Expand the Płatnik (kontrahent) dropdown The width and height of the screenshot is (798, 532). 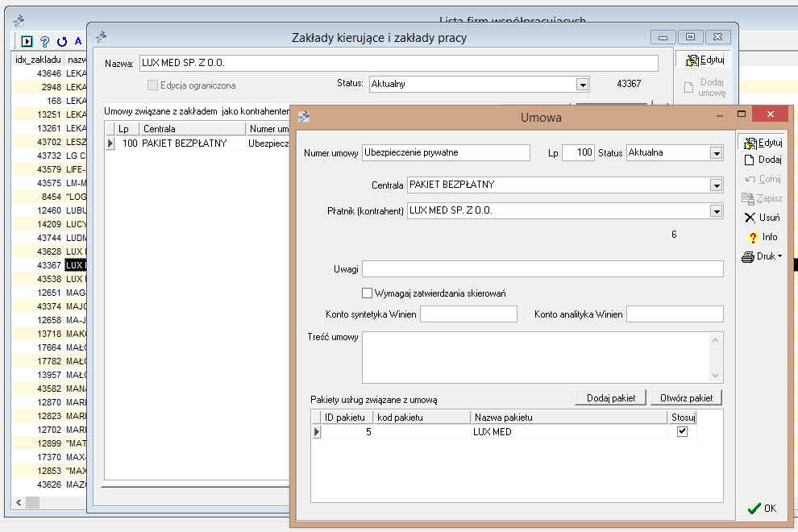[717, 210]
